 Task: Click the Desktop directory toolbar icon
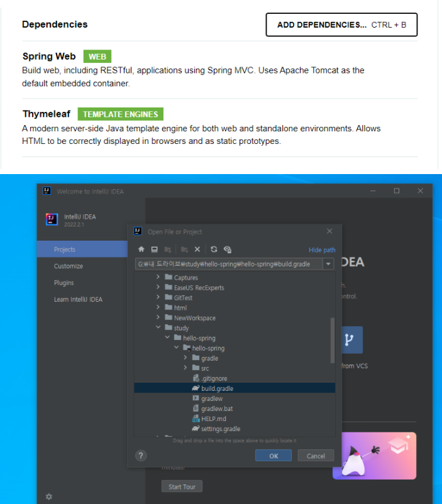tap(155, 249)
